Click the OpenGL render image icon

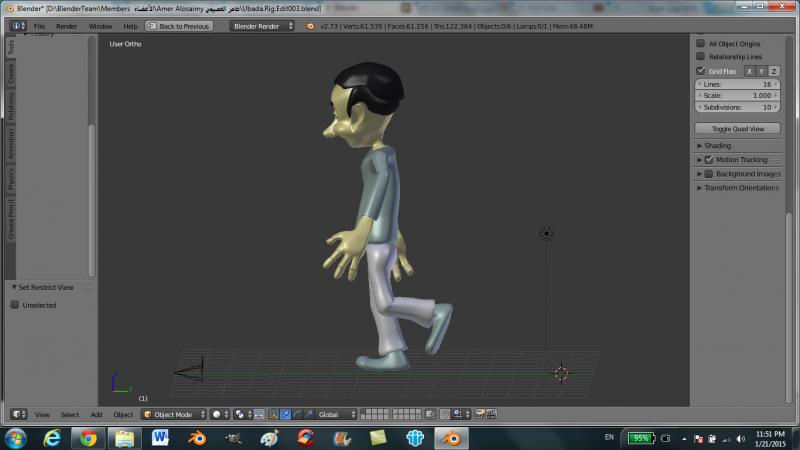click(481, 414)
